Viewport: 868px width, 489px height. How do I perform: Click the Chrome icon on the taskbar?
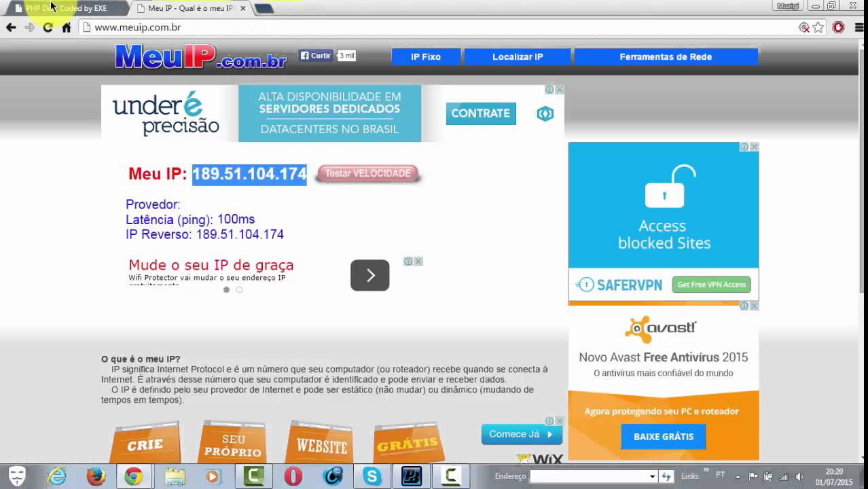(x=134, y=477)
